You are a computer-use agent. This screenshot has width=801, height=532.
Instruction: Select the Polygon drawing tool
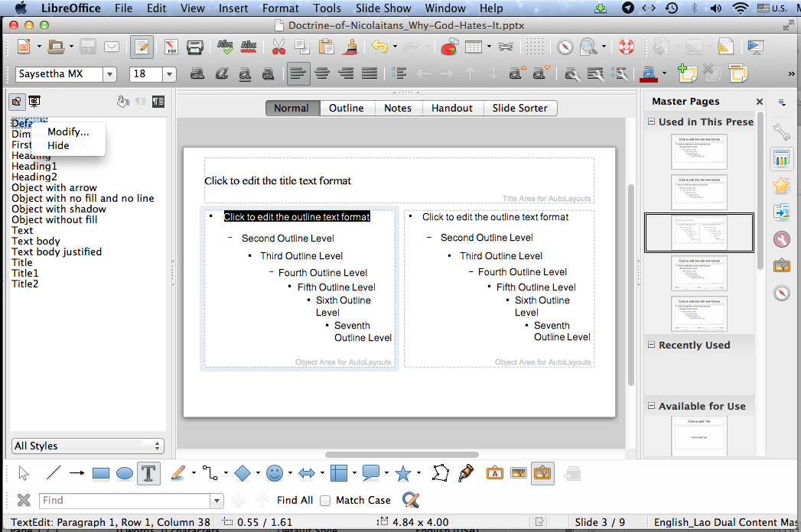[440, 473]
